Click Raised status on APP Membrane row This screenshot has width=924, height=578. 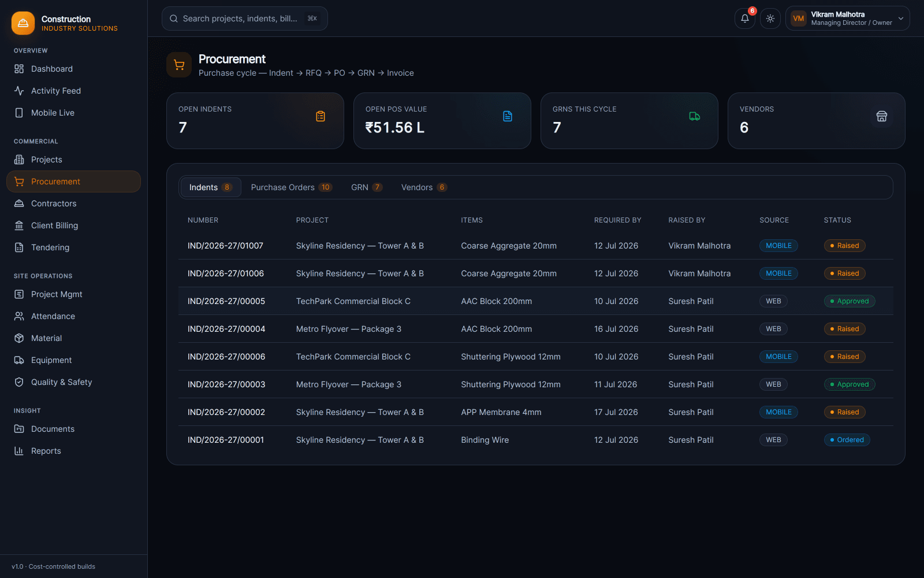tap(844, 412)
